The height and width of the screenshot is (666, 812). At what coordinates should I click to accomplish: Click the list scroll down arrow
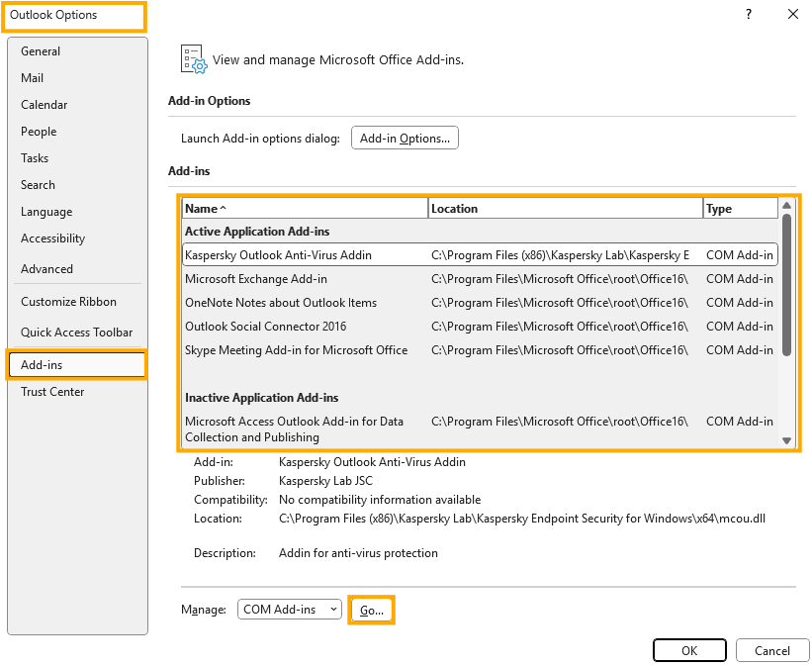786,440
